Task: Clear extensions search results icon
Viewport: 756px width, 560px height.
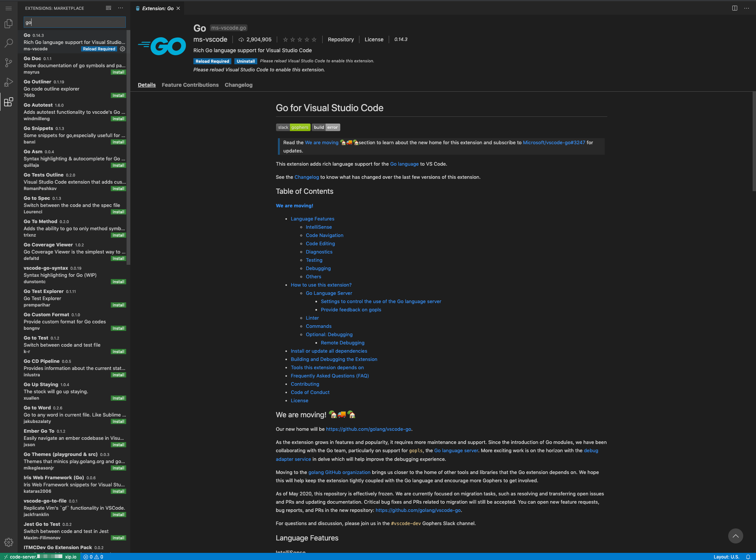Action: tap(109, 8)
